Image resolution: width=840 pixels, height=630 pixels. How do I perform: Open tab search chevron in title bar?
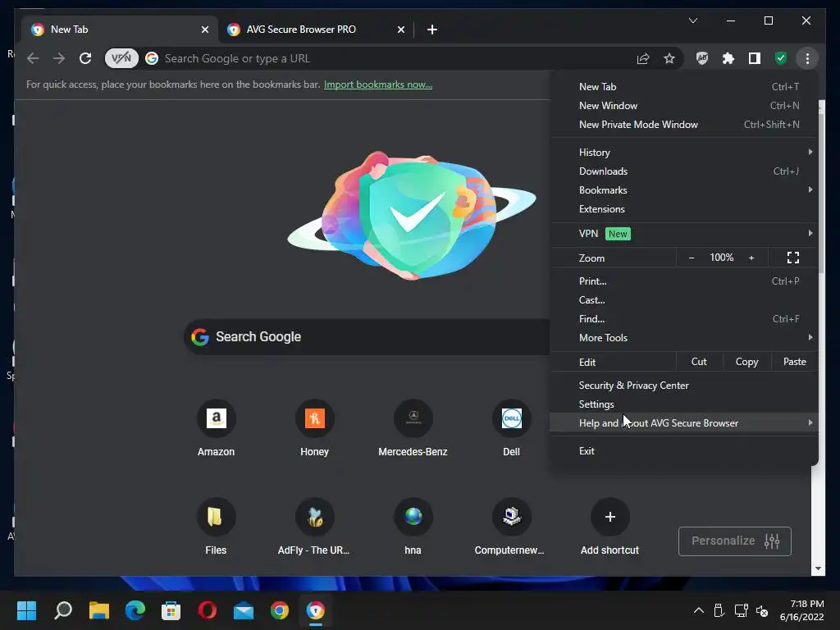(693, 21)
